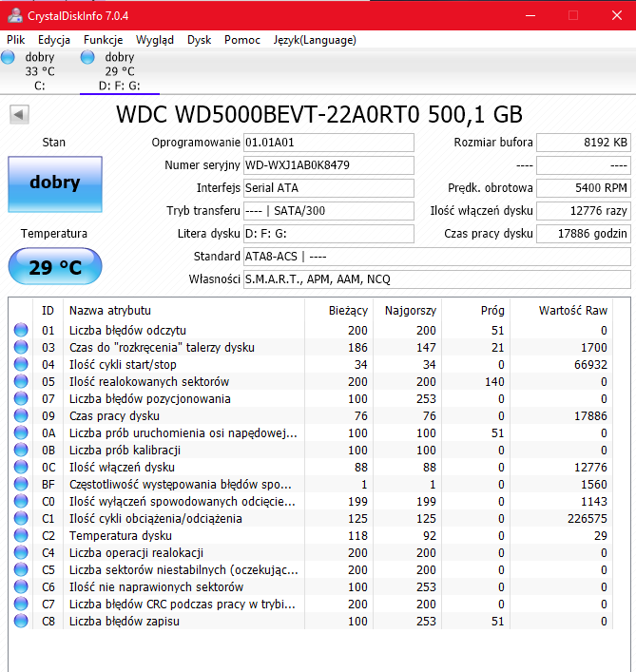Select the 'Liczba błędów zapisu' attribute row

(310, 621)
